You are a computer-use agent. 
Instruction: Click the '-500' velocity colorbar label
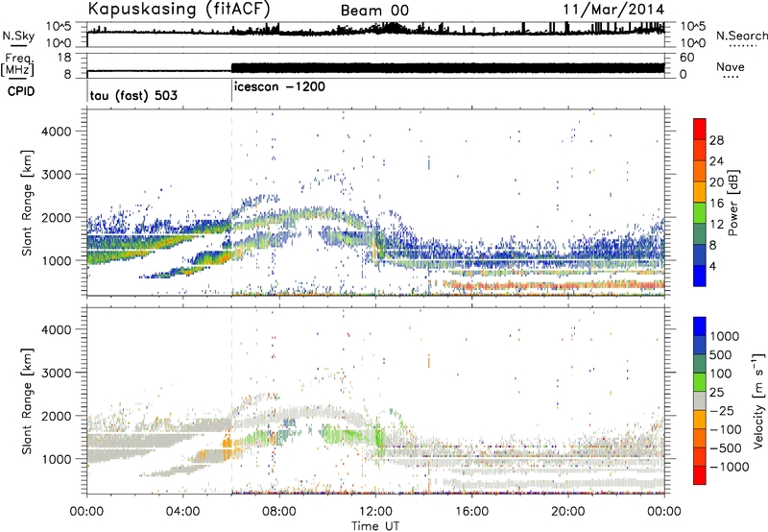[x=725, y=448]
